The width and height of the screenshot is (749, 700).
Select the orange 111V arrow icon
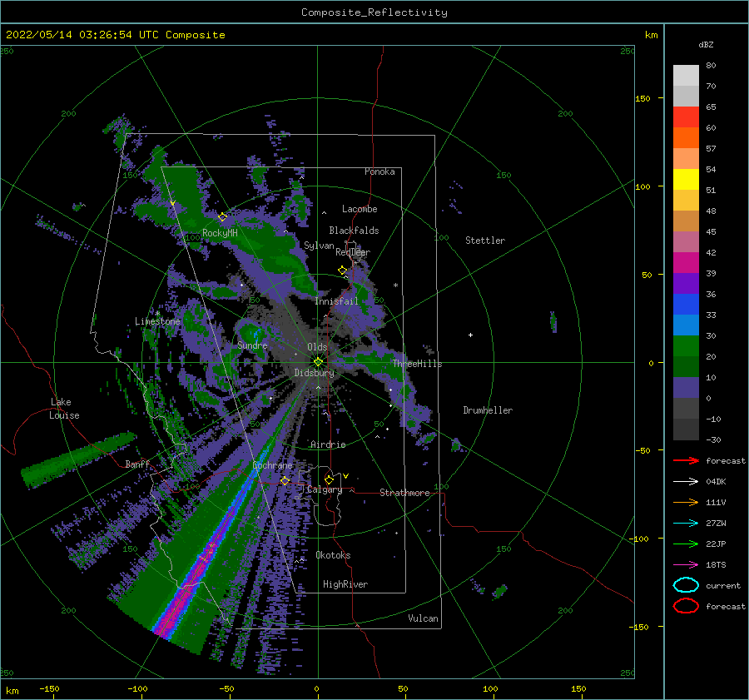pos(686,502)
